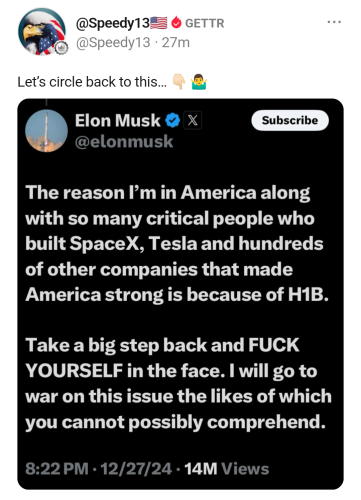Screen dimensions: 361x500
Task: Click the American flag emoji beside Speedy13
Action: 159,23
